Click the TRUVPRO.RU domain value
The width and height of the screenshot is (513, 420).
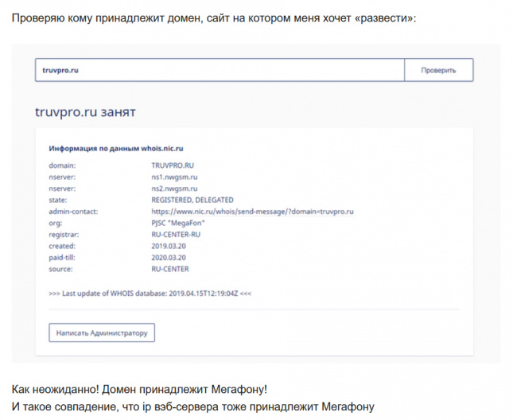173,165
